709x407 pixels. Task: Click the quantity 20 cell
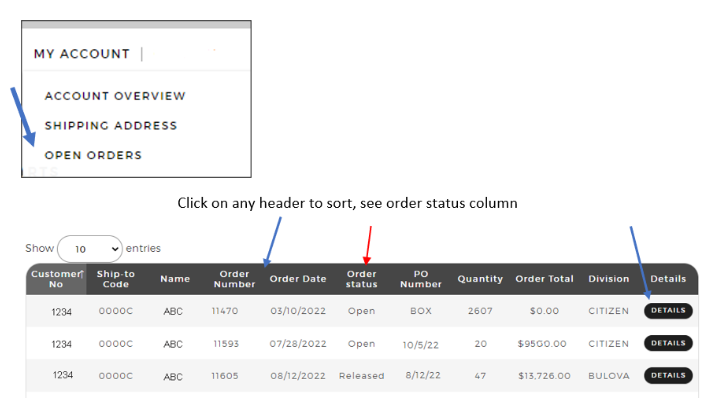tap(480, 344)
